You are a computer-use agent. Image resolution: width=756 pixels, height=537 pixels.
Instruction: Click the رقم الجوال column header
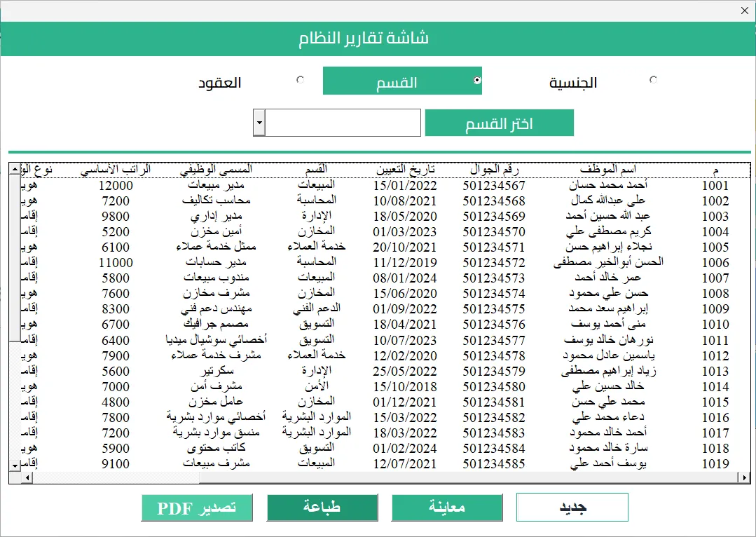(494, 170)
